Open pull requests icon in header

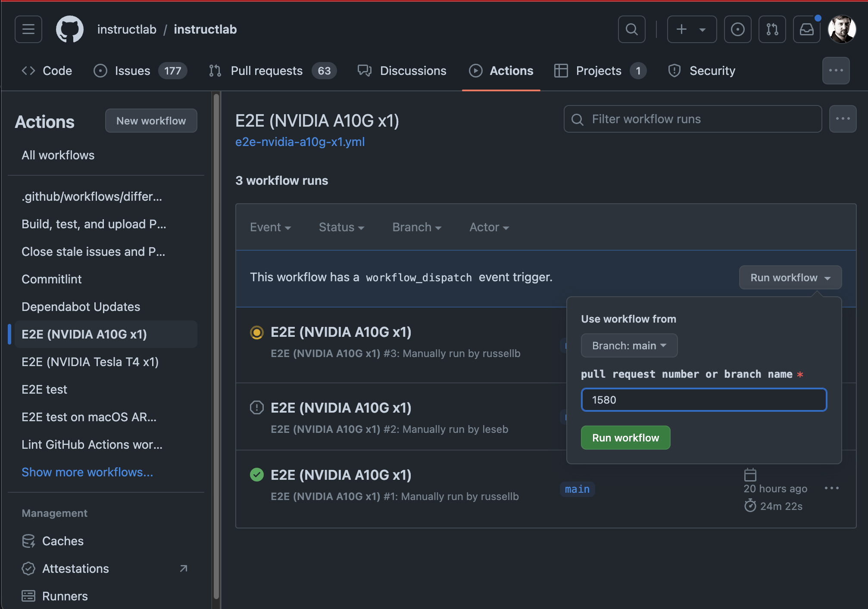coord(772,29)
